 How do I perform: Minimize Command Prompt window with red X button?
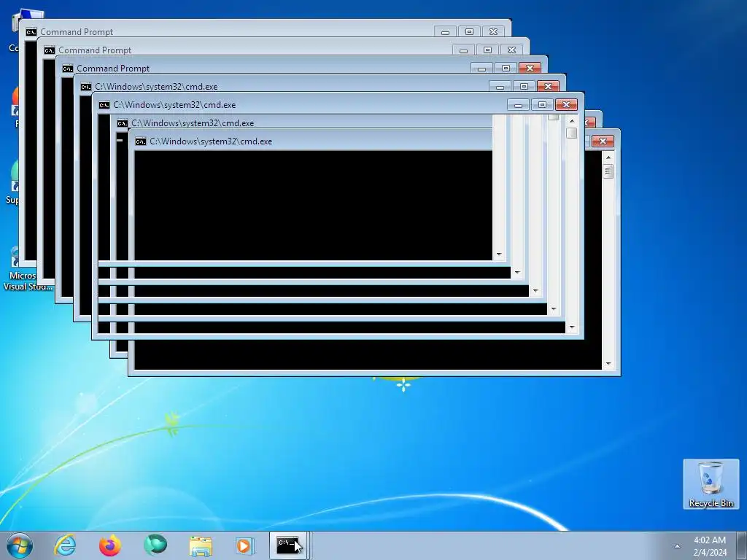(481, 68)
